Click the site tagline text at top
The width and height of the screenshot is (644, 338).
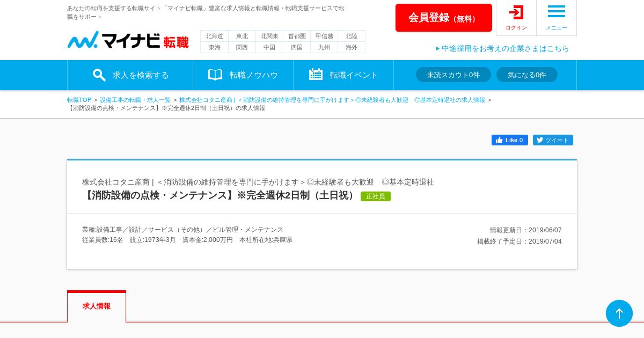(x=206, y=12)
